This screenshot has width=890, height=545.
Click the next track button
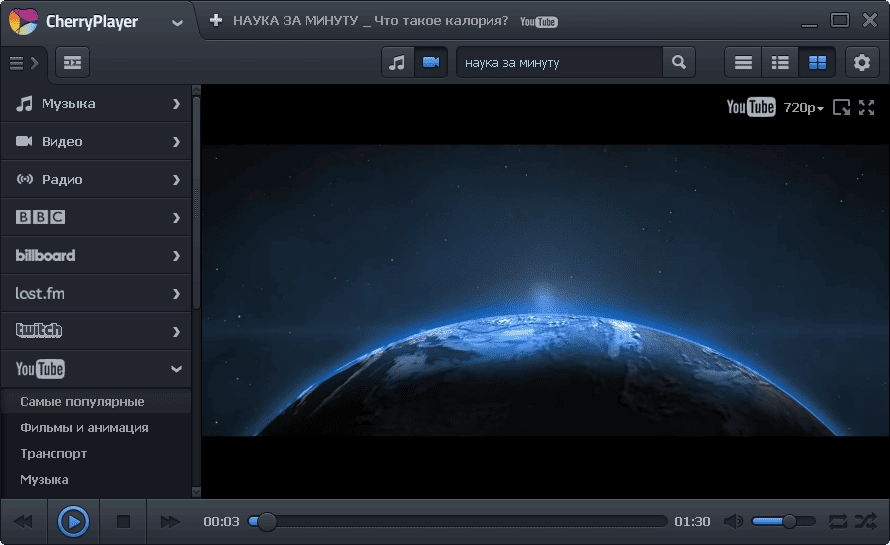point(170,521)
